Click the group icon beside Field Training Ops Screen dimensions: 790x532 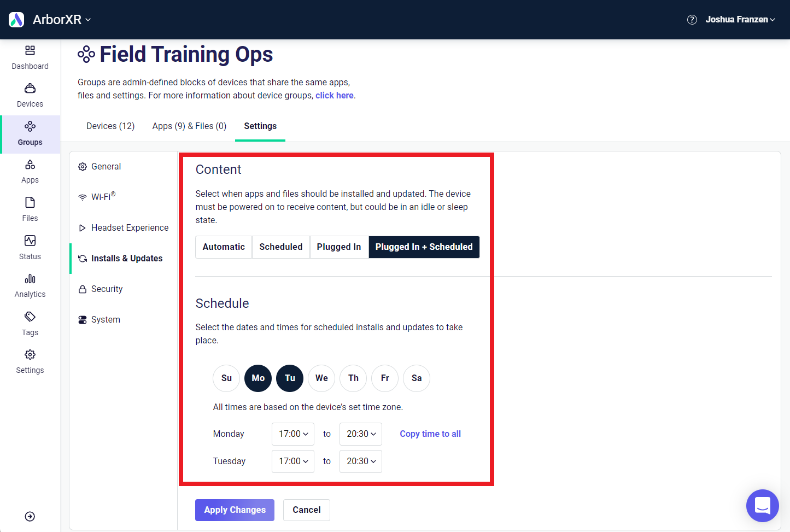click(x=86, y=54)
